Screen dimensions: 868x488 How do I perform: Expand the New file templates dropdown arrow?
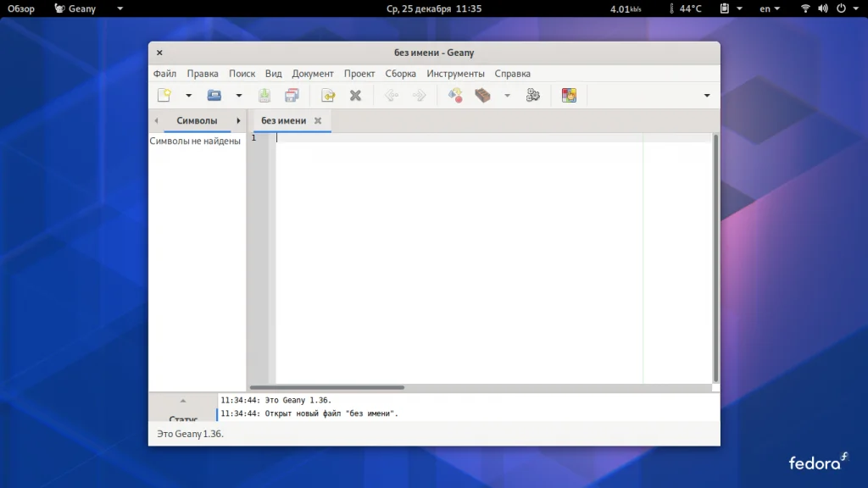pyautogui.click(x=189, y=96)
